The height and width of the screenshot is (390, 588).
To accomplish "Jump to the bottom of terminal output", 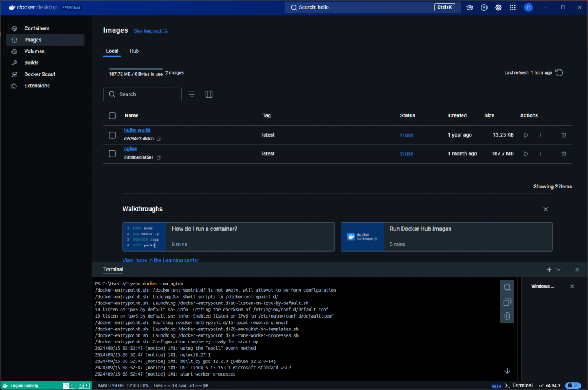I will pos(507,371).
